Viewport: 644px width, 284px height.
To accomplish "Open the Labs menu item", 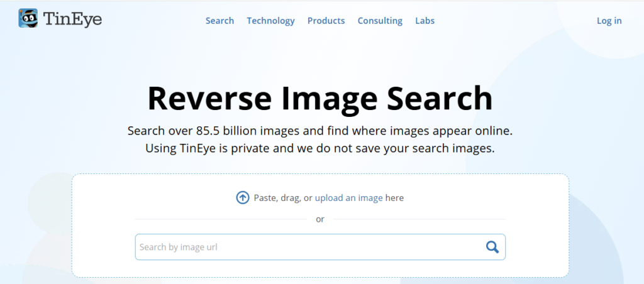I will coord(425,21).
